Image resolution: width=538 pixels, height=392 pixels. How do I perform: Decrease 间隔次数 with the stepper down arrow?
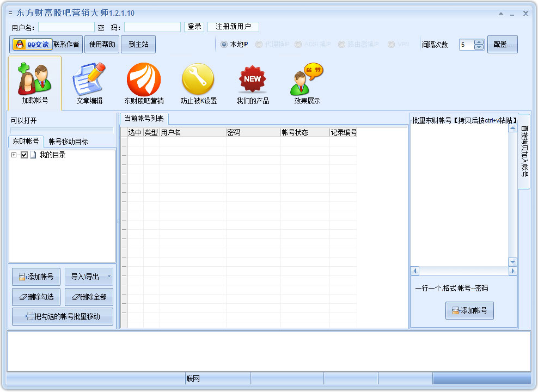point(479,47)
